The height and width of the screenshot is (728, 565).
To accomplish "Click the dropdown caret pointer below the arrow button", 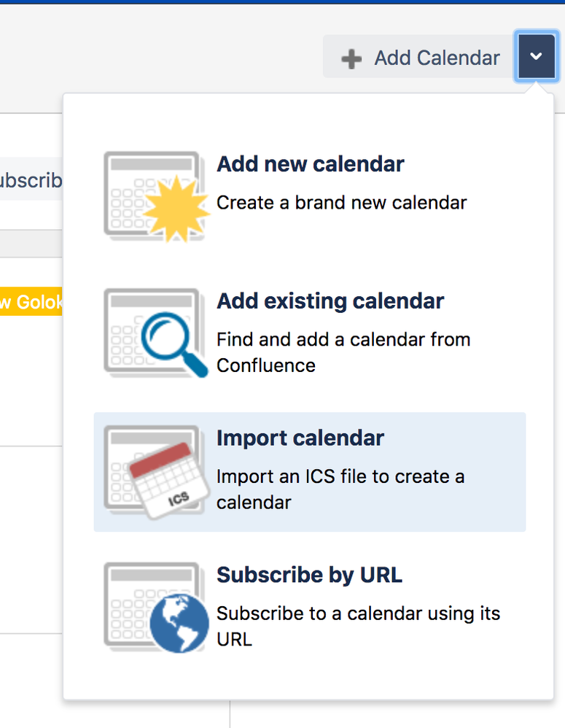I will click(x=536, y=88).
